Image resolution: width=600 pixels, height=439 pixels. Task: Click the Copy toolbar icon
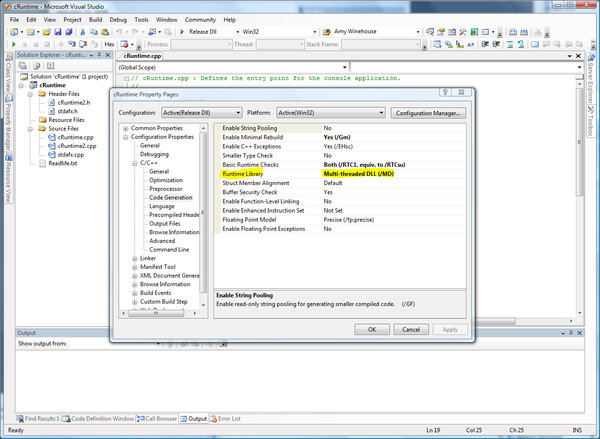coord(94,32)
